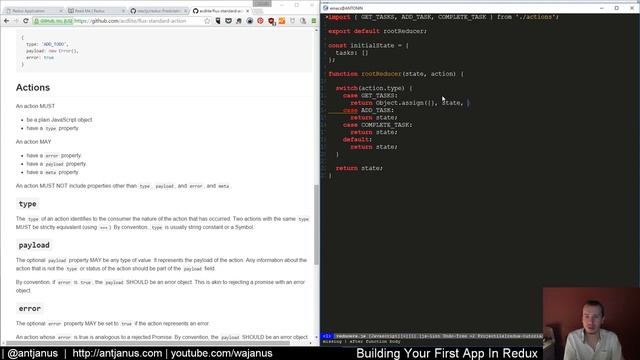Click 'be a plain JavaScript object' bullet
This screenshot has width=640, height=360.
(x=59, y=120)
